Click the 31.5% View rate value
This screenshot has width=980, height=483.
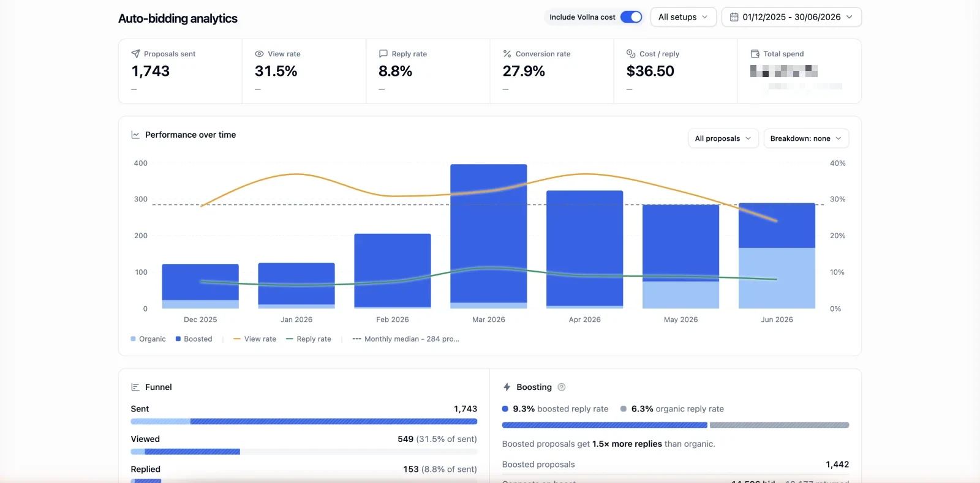[276, 71]
